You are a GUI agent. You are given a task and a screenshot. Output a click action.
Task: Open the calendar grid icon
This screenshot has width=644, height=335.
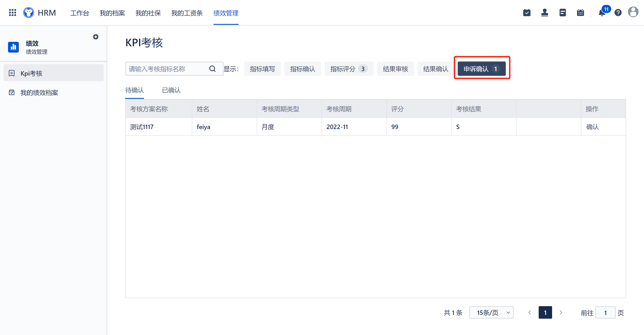pyautogui.click(x=580, y=13)
